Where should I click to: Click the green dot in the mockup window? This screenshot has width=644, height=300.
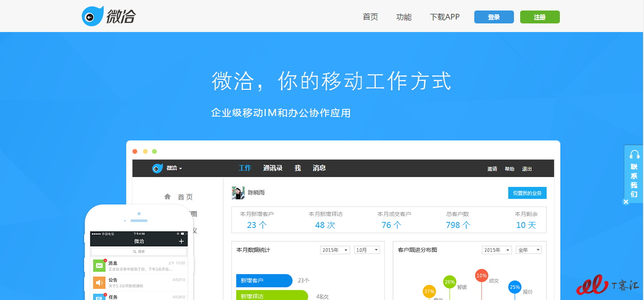pos(154,151)
